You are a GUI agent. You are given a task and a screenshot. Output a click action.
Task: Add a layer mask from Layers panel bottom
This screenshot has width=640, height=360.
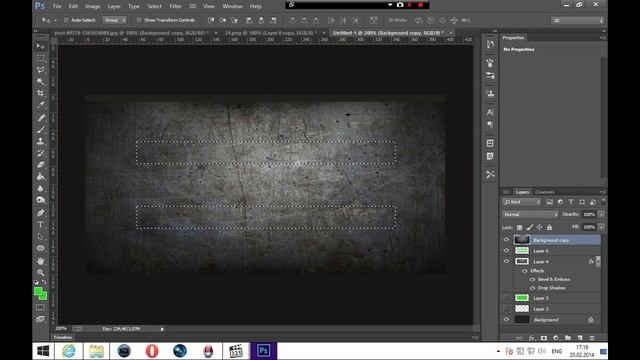click(x=544, y=338)
